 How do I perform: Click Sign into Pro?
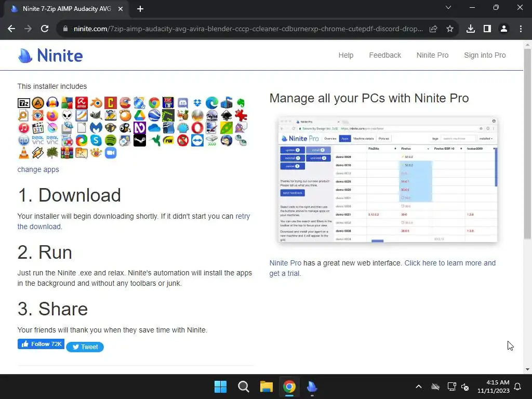(x=485, y=55)
